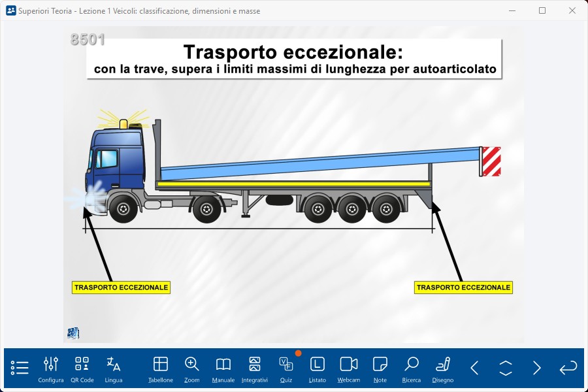This screenshot has width=588, height=392.
Task: Open the Manuale book
Action: 223,368
